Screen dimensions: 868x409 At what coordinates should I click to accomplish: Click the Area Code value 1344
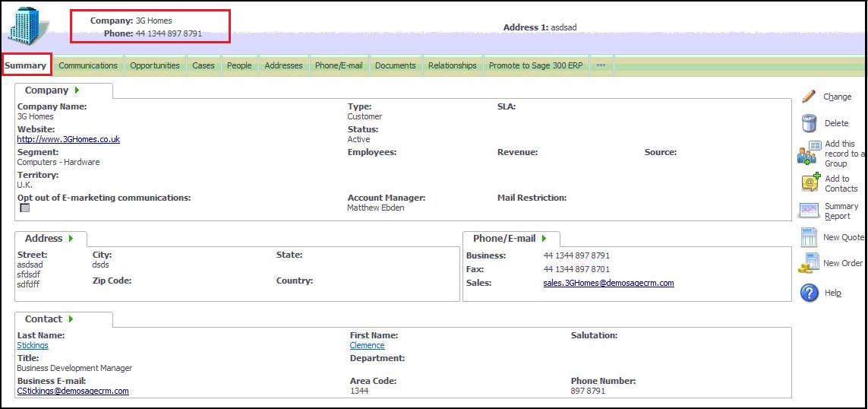pyautogui.click(x=359, y=391)
